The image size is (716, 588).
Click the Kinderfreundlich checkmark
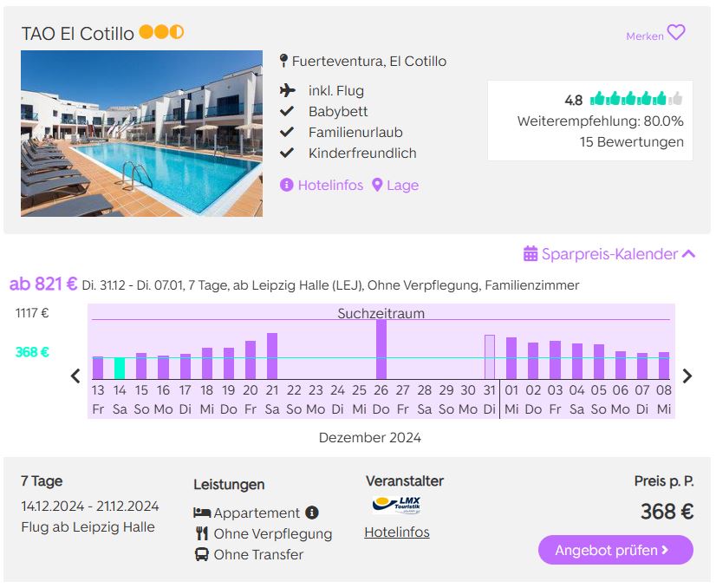(x=287, y=153)
